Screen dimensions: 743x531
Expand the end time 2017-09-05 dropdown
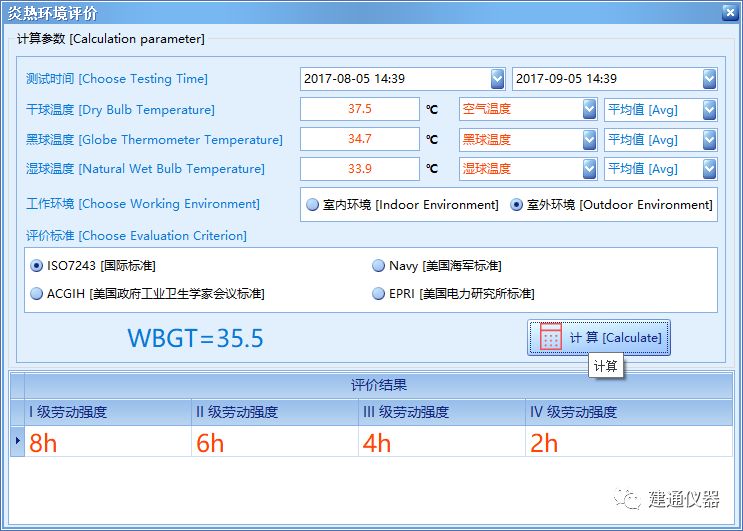point(709,79)
